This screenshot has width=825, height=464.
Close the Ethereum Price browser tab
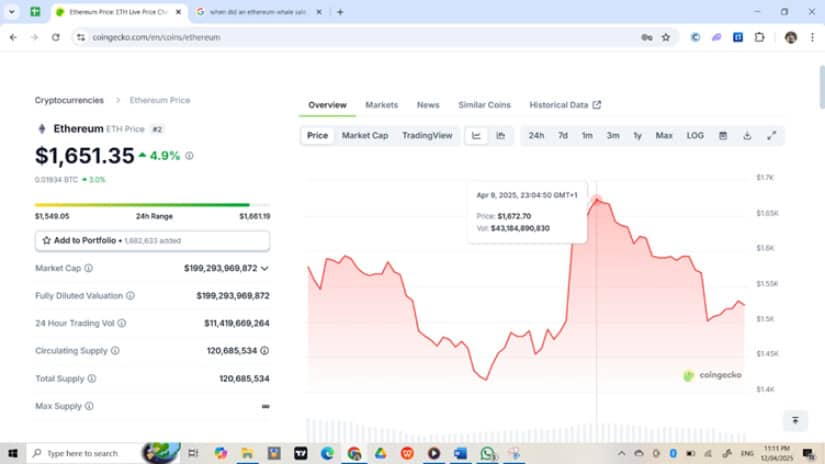coord(178,12)
